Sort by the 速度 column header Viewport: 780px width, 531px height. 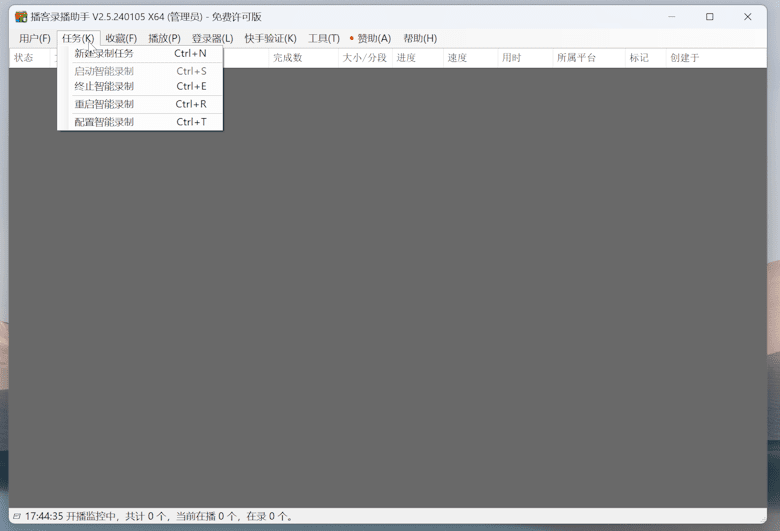pyautogui.click(x=471, y=58)
